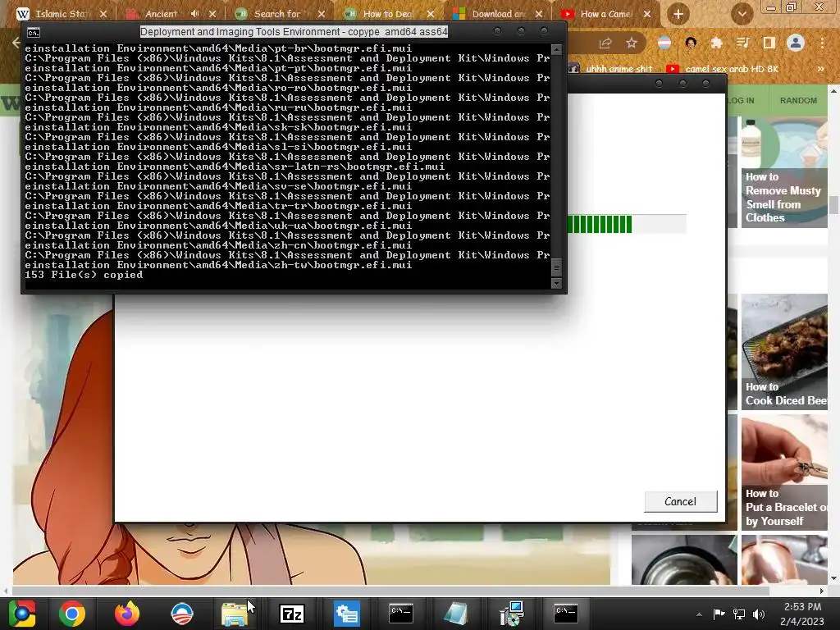
Task: Open File Explorer in the taskbar
Action: coord(235,614)
